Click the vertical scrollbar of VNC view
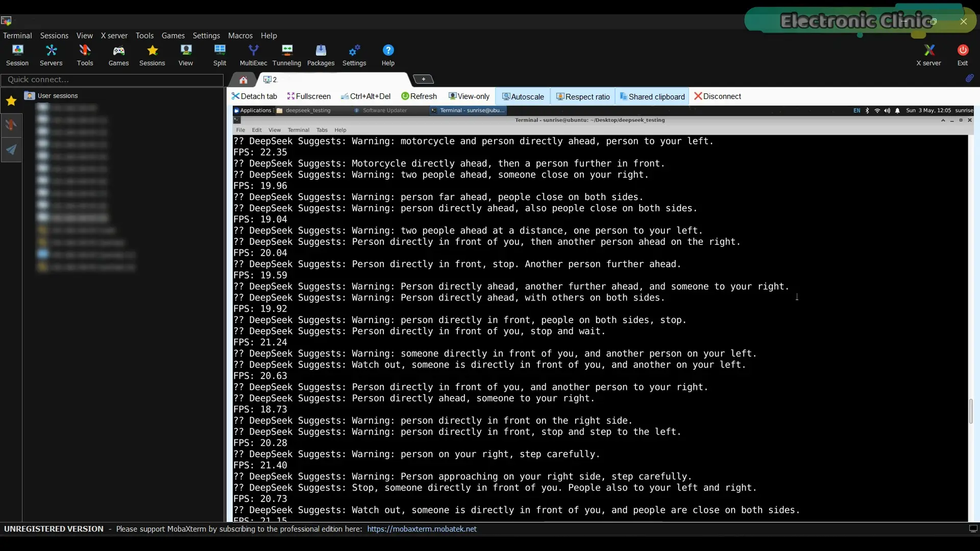 tap(971, 411)
